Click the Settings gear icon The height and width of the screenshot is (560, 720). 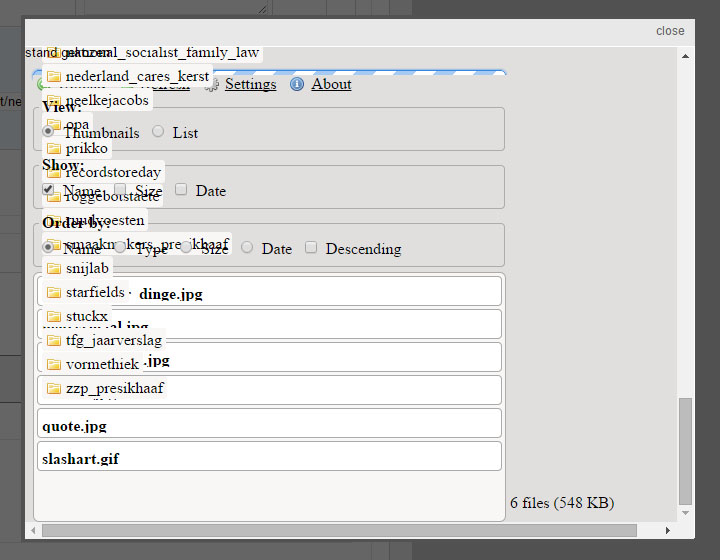(212, 84)
